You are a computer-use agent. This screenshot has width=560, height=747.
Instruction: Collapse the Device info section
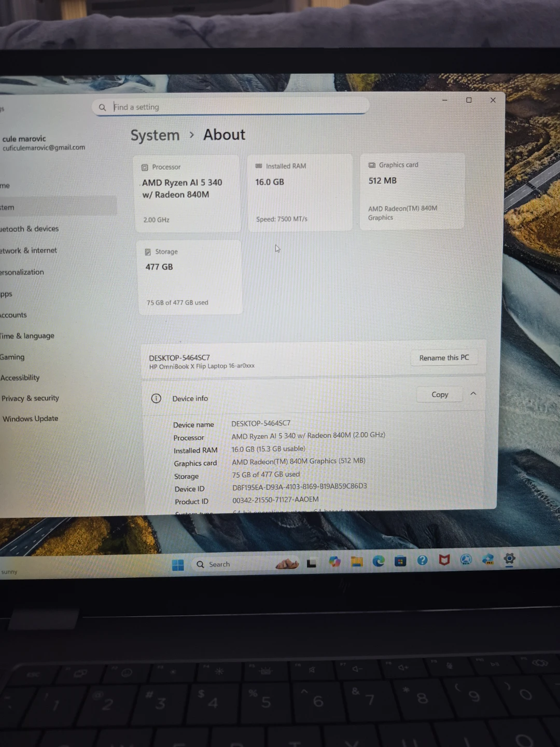click(x=473, y=394)
